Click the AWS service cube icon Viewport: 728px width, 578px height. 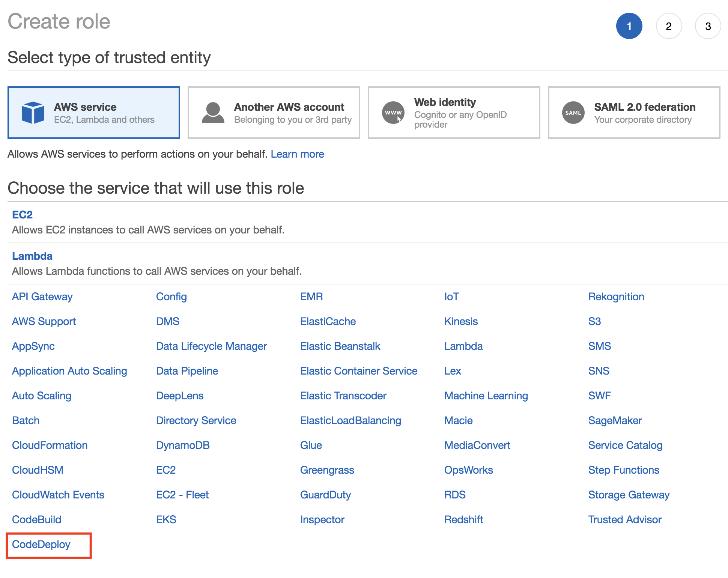tap(33, 113)
